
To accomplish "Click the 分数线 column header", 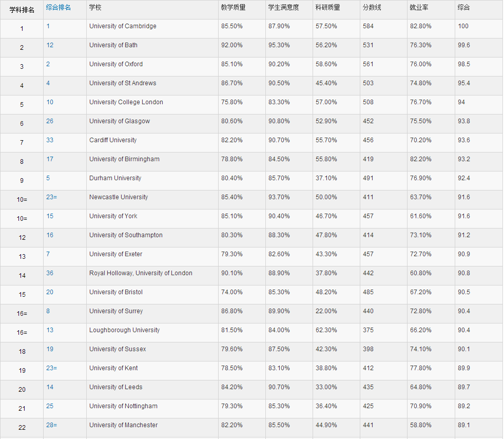I will tap(372, 8).
